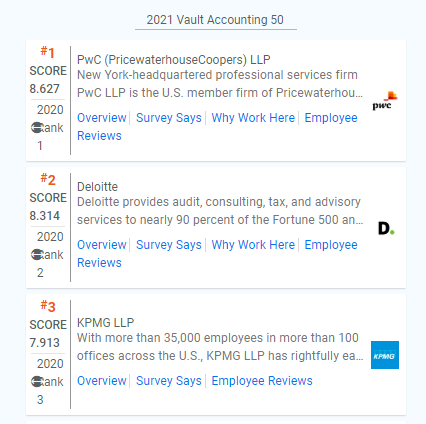Screen dimensions: 426x424
Task: Select the 2021 Vault Accounting 50 heading tab
Action: coord(215,20)
